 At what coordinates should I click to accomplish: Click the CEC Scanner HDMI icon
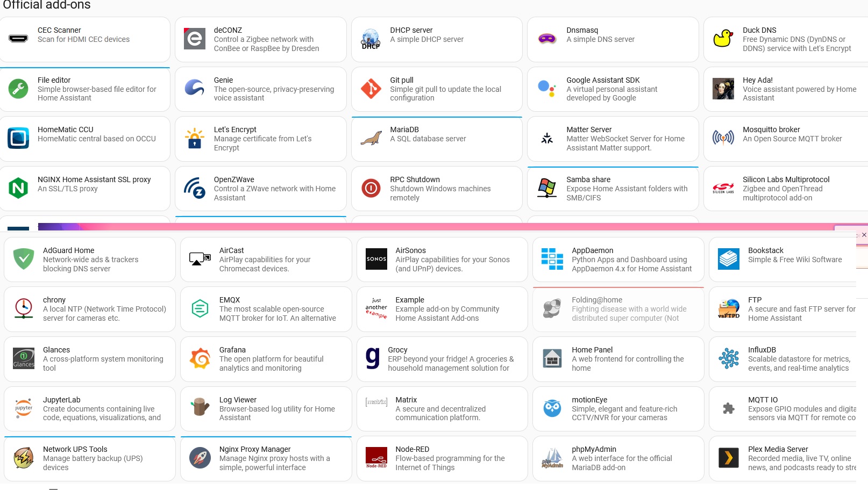pyautogui.click(x=18, y=39)
